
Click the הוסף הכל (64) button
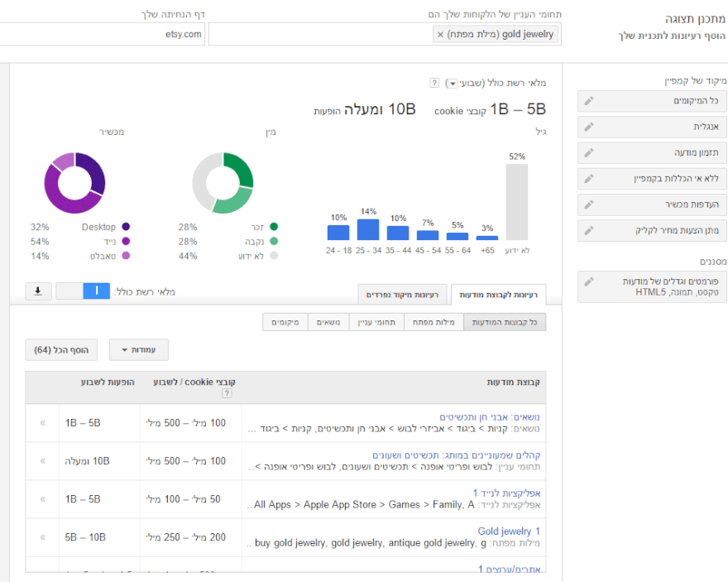(x=61, y=350)
